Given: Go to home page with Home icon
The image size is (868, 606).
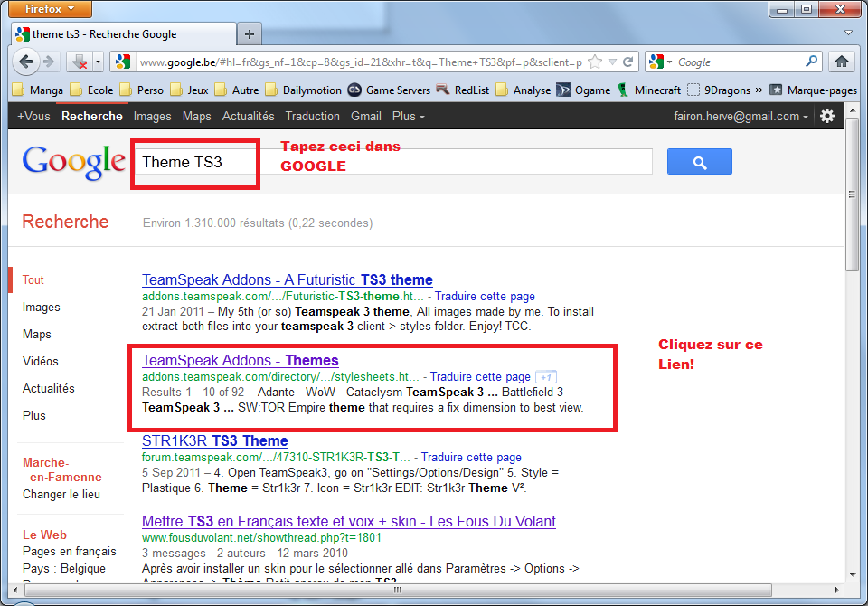Looking at the screenshot, I should tap(842, 62).
